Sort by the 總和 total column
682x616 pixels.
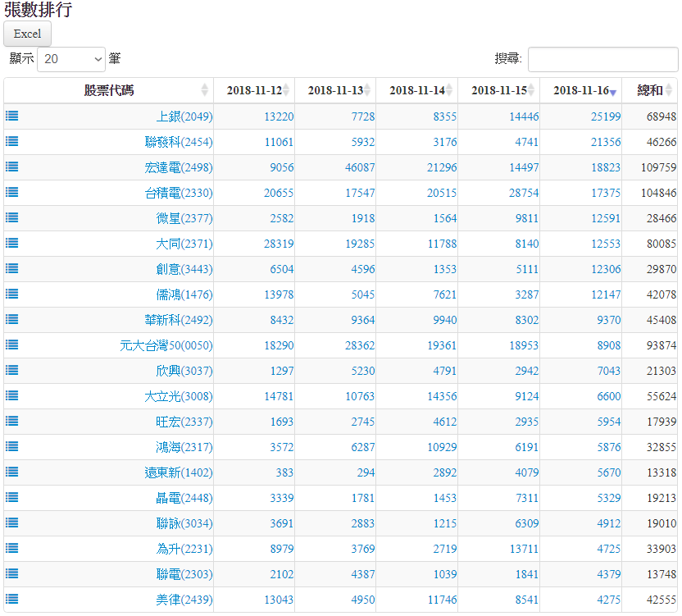[649, 90]
